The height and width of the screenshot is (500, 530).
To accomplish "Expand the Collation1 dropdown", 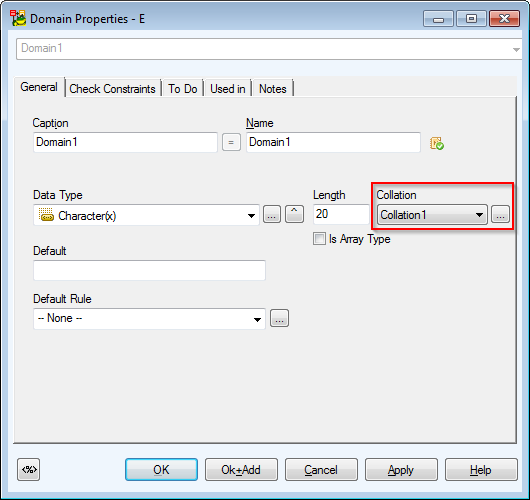I will 479,215.
